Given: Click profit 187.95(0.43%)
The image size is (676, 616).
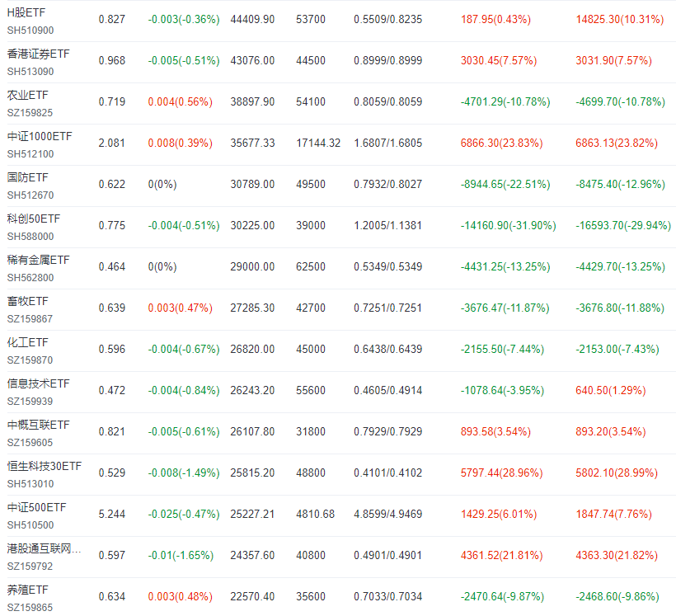Looking at the screenshot, I should (495, 20).
